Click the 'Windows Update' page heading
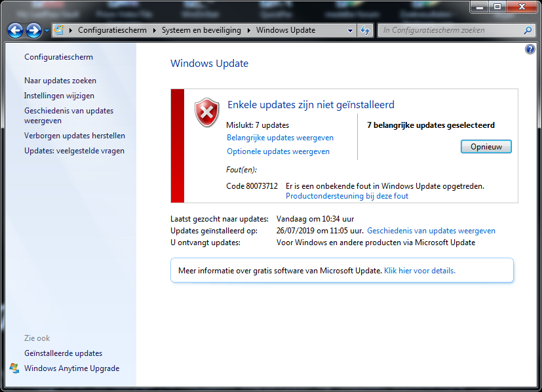This screenshot has height=392, width=542. point(210,64)
